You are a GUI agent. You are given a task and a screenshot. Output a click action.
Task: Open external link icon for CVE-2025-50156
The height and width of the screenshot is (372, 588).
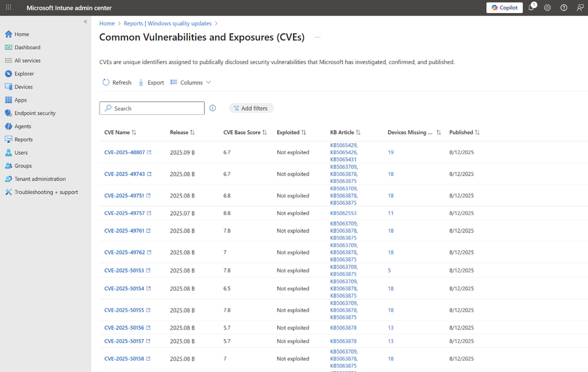pos(148,328)
